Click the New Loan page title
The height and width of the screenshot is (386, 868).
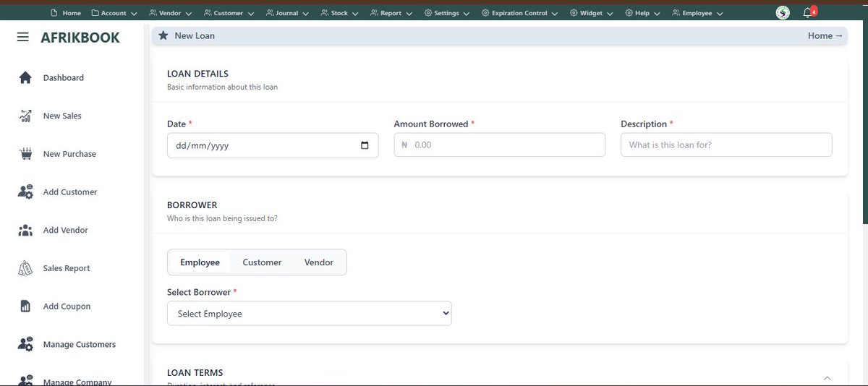195,35
